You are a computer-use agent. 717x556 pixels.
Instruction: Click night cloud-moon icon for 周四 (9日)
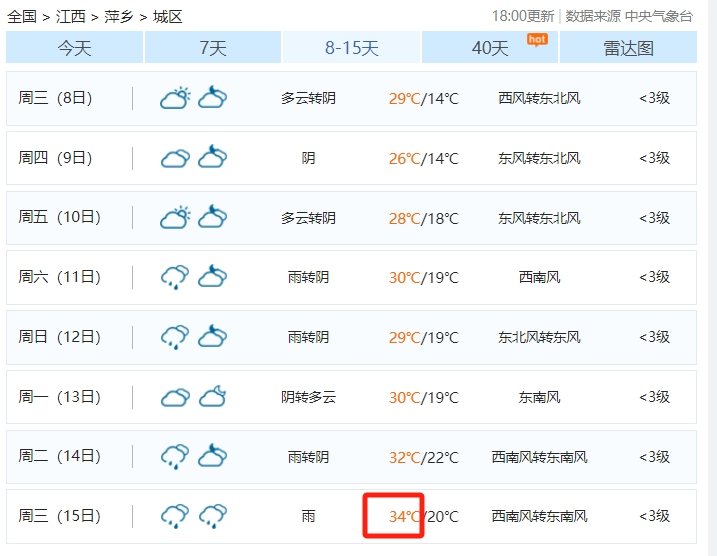[x=213, y=156]
